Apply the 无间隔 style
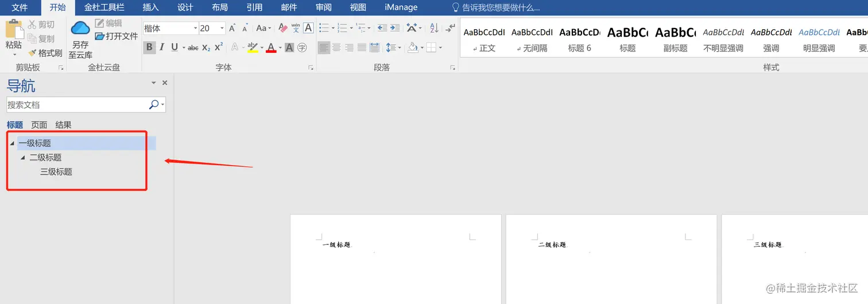The height and width of the screenshot is (304, 868). [532, 38]
